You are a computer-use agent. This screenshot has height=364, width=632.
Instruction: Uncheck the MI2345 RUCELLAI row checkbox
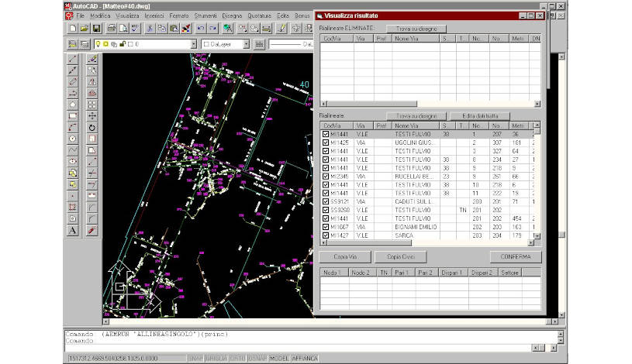pyautogui.click(x=326, y=176)
